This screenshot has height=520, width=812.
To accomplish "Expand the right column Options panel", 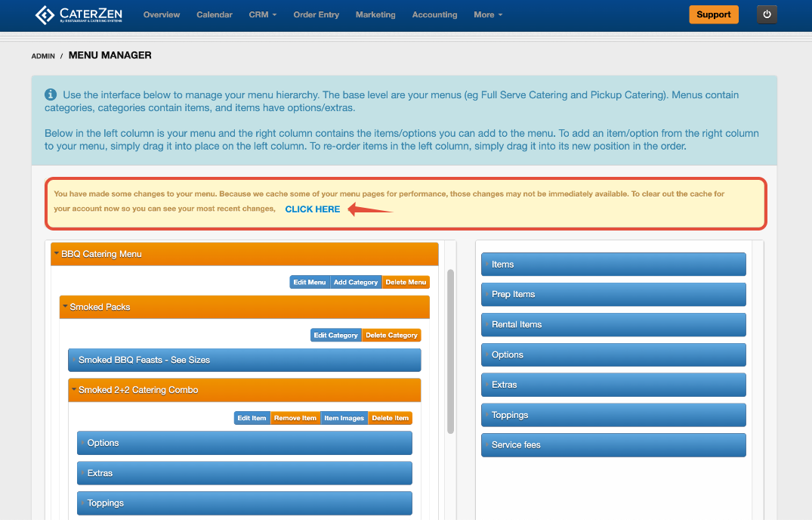I will [613, 354].
